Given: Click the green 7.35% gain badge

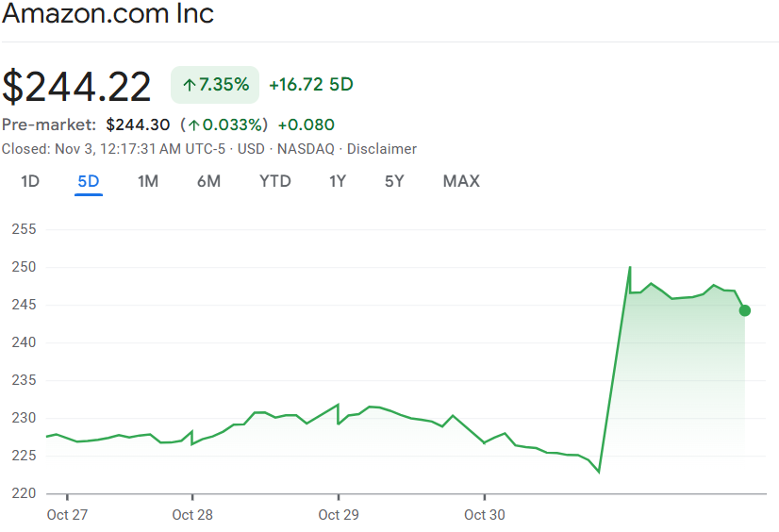Looking at the screenshot, I should click(x=215, y=85).
